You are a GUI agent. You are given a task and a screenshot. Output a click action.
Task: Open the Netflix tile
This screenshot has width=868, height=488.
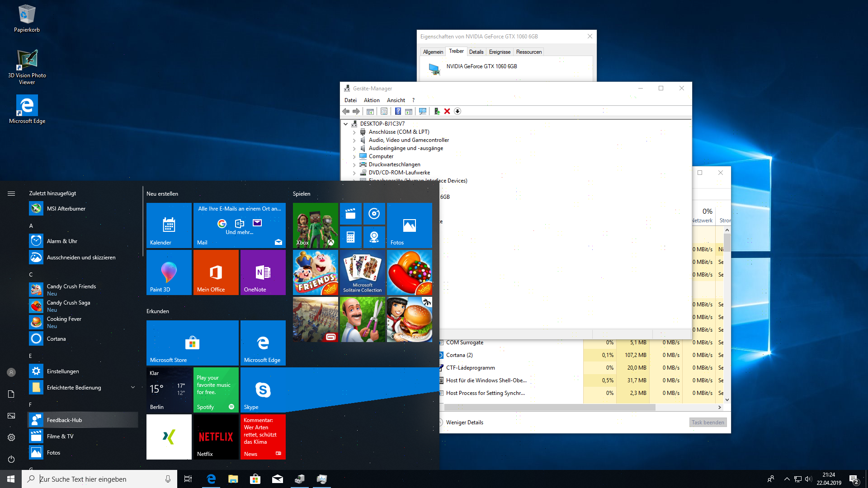coord(216,436)
